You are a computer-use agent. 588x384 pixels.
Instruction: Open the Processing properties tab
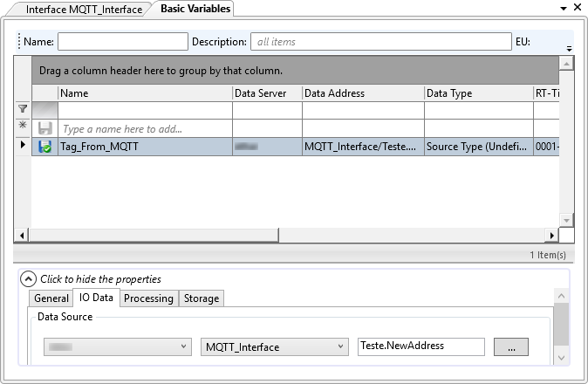tap(148, 298)
